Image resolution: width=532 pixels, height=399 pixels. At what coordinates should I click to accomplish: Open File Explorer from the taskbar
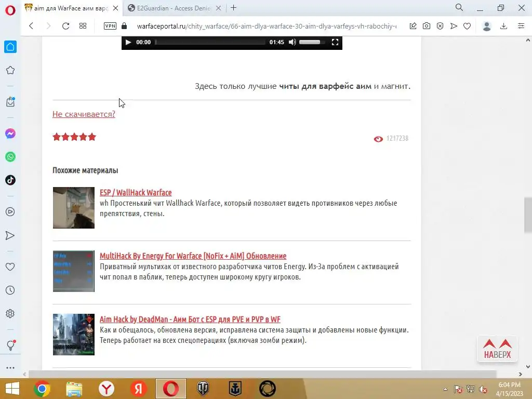click(74, 389)
